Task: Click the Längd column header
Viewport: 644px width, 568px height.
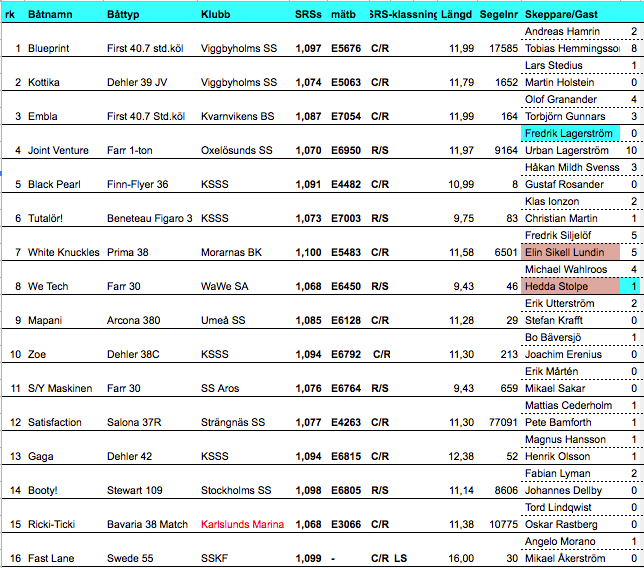Action: coord(456,17)
